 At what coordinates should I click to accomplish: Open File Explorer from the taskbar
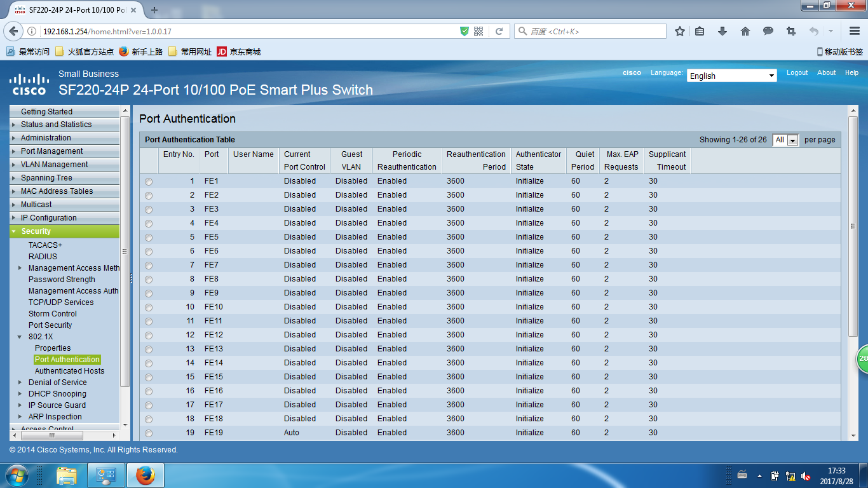pos(67,475)
